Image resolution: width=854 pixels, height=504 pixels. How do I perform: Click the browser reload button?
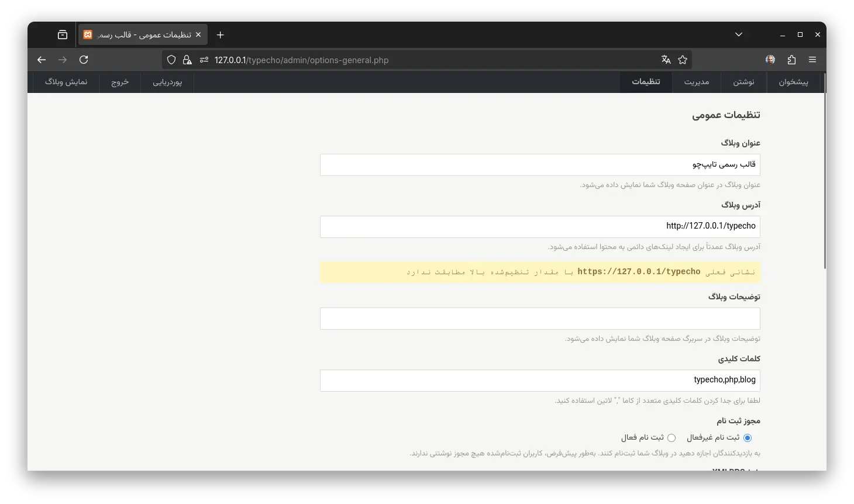84,60
